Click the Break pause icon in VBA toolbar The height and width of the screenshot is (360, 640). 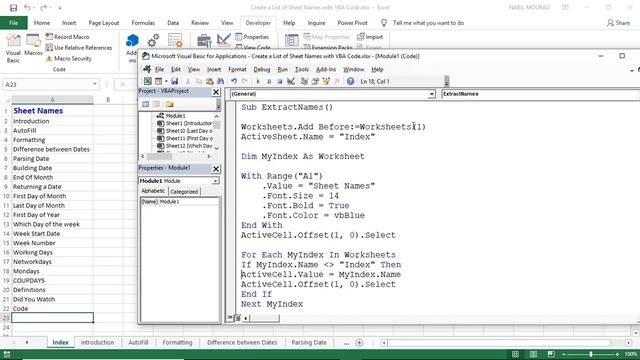pyautogui.click(x=269, y=81)
